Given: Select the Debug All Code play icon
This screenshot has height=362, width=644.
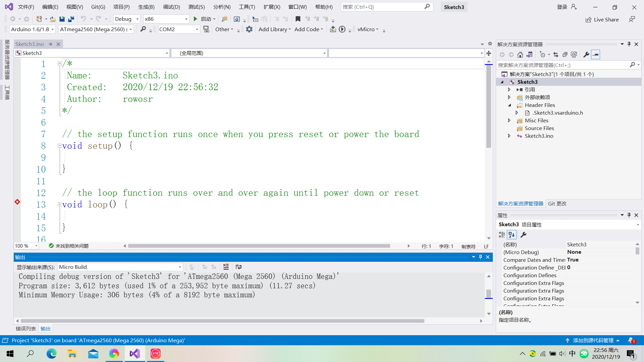Looking at the screenshot, I should (x=342, y=29).
